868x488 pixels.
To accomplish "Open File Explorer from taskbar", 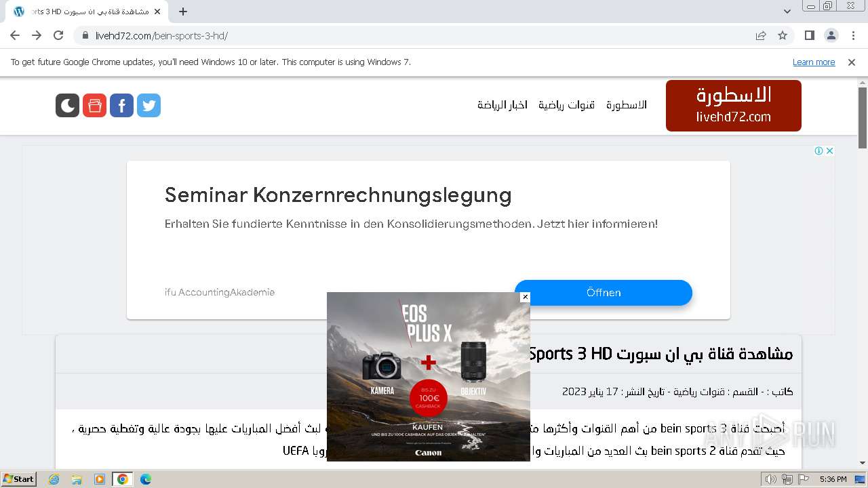I will (x=77, y=479).
